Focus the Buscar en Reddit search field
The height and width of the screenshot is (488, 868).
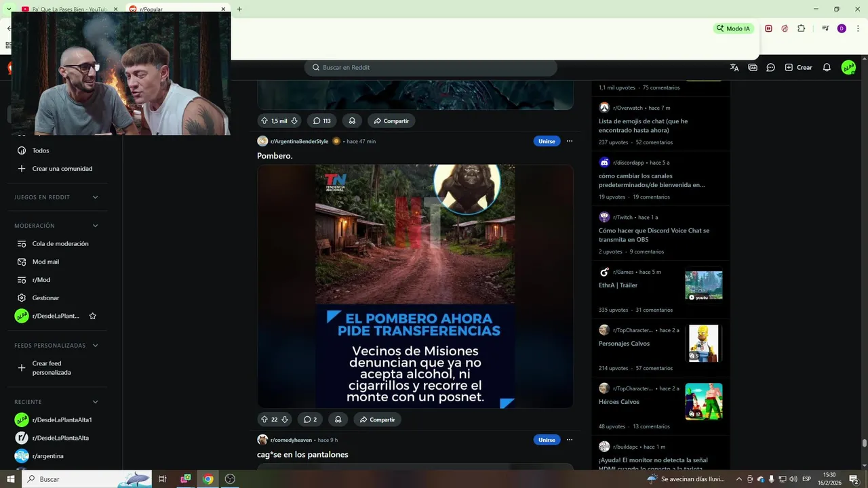(x=431, y=67)
